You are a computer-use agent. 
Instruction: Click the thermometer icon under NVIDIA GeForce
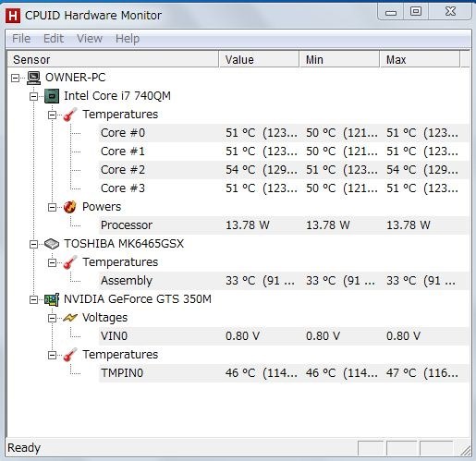pyautogui.click(x=70, y=355)
